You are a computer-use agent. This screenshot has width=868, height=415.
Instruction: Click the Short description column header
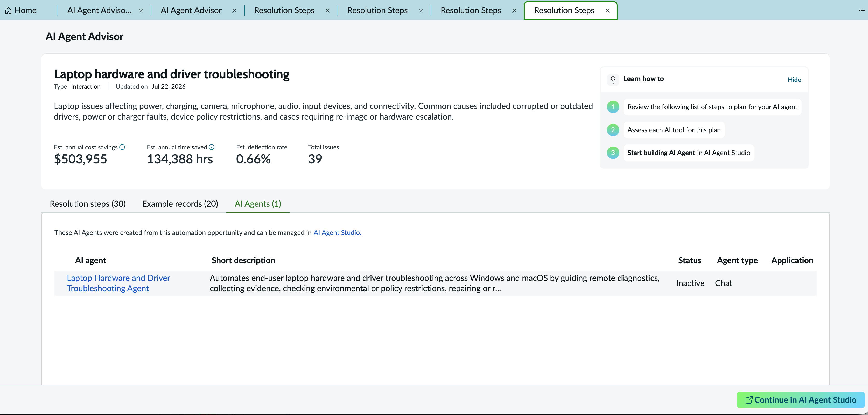click(x=243, y=260)
